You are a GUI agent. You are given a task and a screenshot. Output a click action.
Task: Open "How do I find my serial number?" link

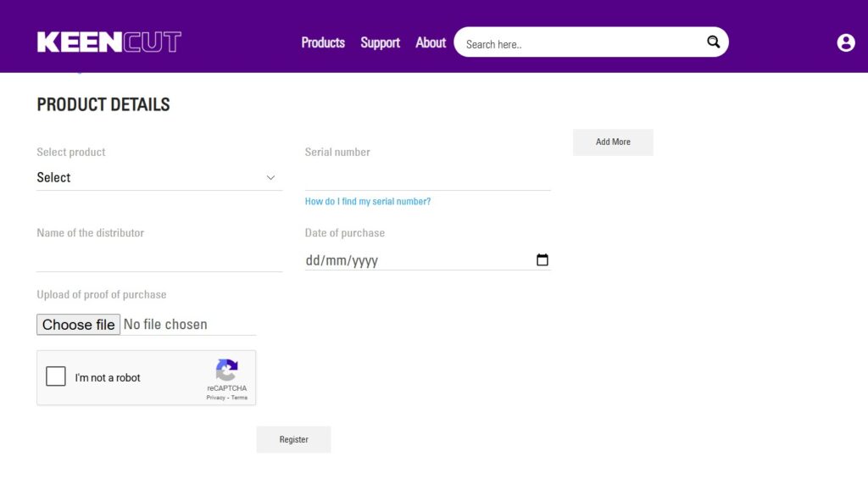pos(368,202)
